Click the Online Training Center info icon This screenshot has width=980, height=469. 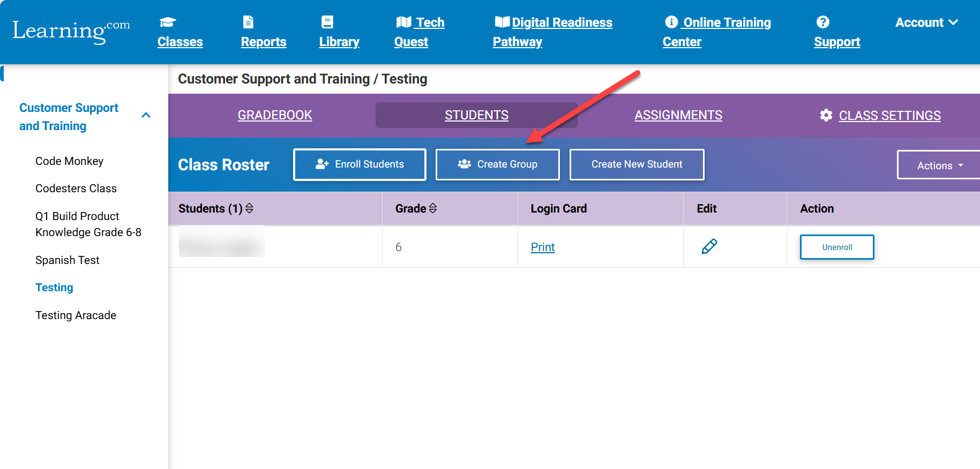click(671, 22)
